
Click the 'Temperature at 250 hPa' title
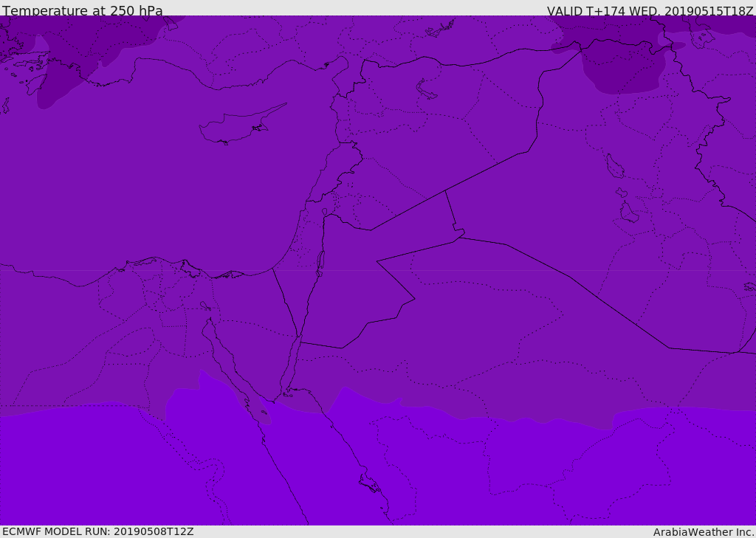[83, 10]
